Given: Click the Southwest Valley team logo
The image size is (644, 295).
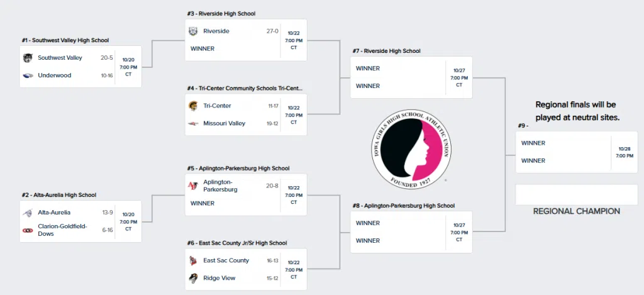Looking at the screenshot, I should [28, 58].
